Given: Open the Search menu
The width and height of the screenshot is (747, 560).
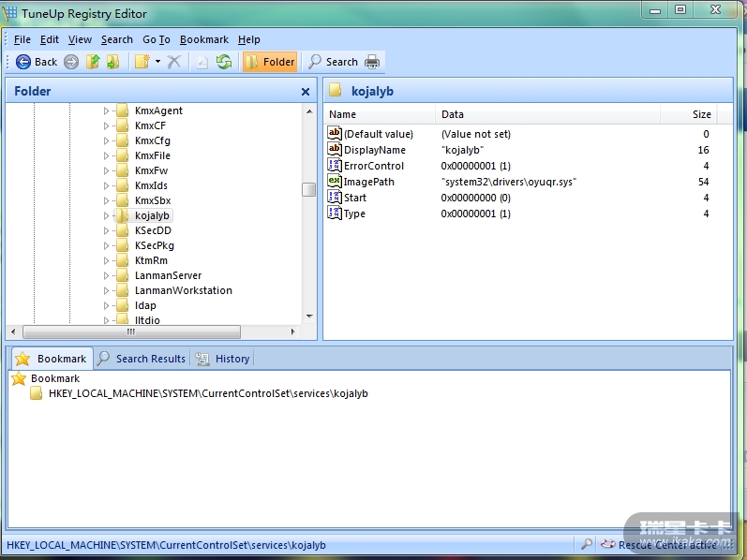Looking at the screenshot, I should (117, 39).
